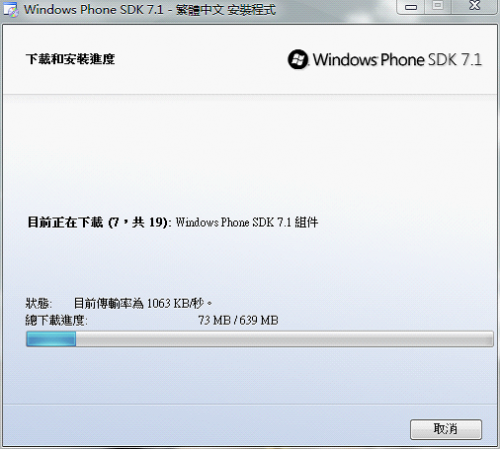The height and width of the screenshot is (449, 500).
Task: Click the 狀態 label
Action: coord(39,303)
